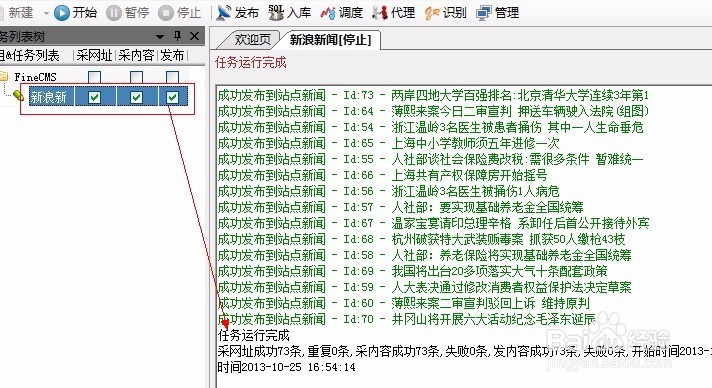Click the 采网址成功73条 summary line
This screenshot has height=388, width=712.
pyautogui.click(x=465, y=351)
